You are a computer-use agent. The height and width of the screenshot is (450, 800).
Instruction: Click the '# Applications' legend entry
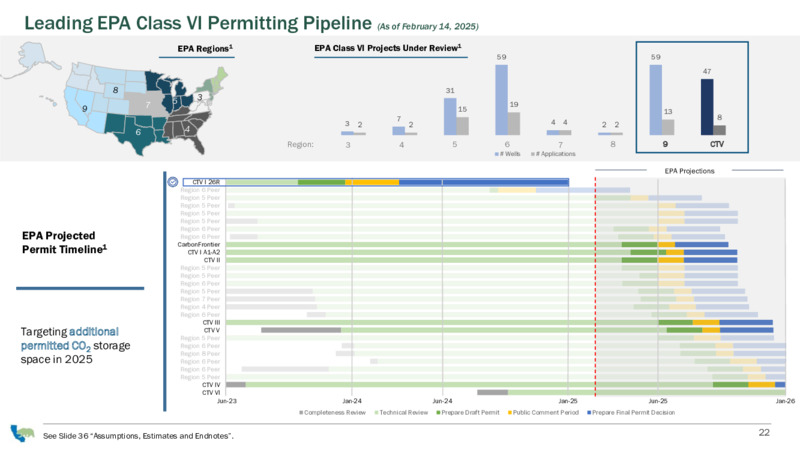tap(553, 154)
